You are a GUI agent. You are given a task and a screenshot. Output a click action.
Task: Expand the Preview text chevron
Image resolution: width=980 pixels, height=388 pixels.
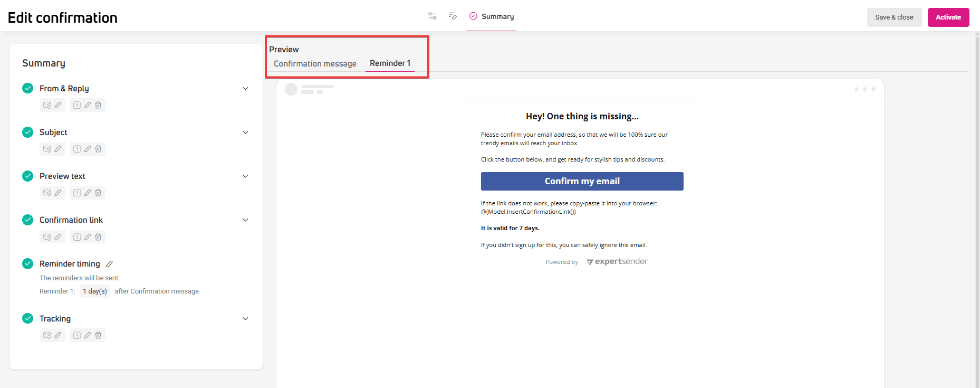tap(245, 176)
